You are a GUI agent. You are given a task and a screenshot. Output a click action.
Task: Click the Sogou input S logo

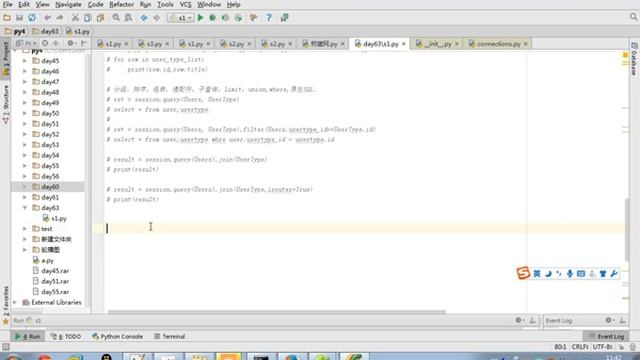click(x=523, y=273)
